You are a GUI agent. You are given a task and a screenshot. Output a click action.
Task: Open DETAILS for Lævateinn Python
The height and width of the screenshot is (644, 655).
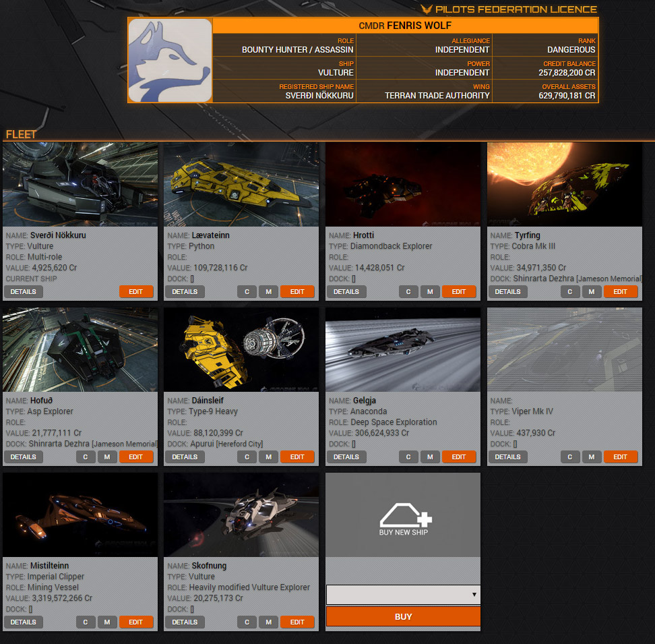coord(185,292)
